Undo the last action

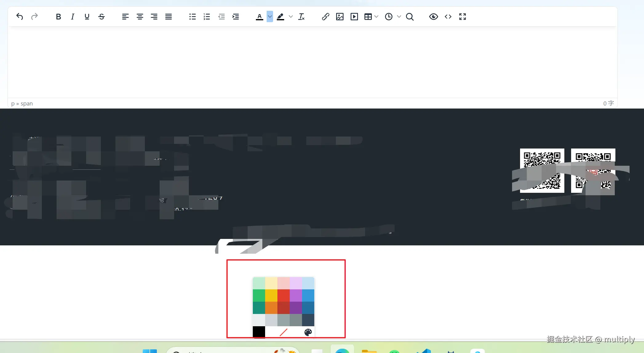pos(19,17)
